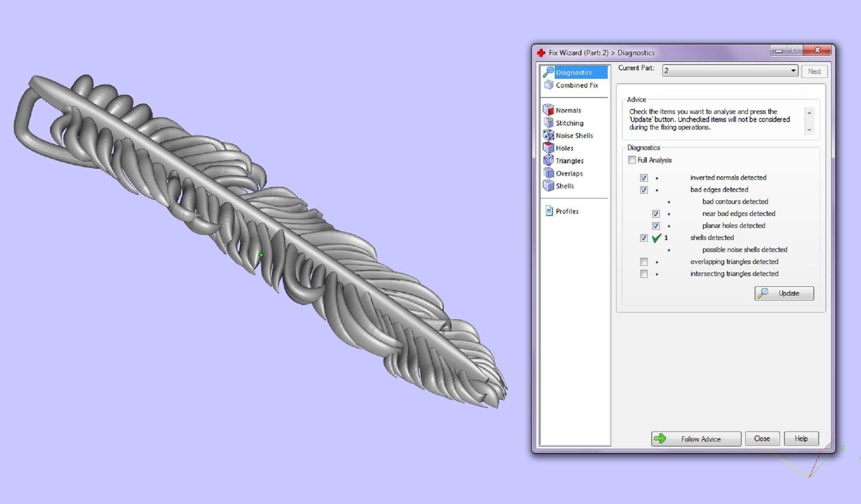Toggle near bad edges detected checkbox
The height and width of the screenshot is (504, 861).
tap(656, 214)
